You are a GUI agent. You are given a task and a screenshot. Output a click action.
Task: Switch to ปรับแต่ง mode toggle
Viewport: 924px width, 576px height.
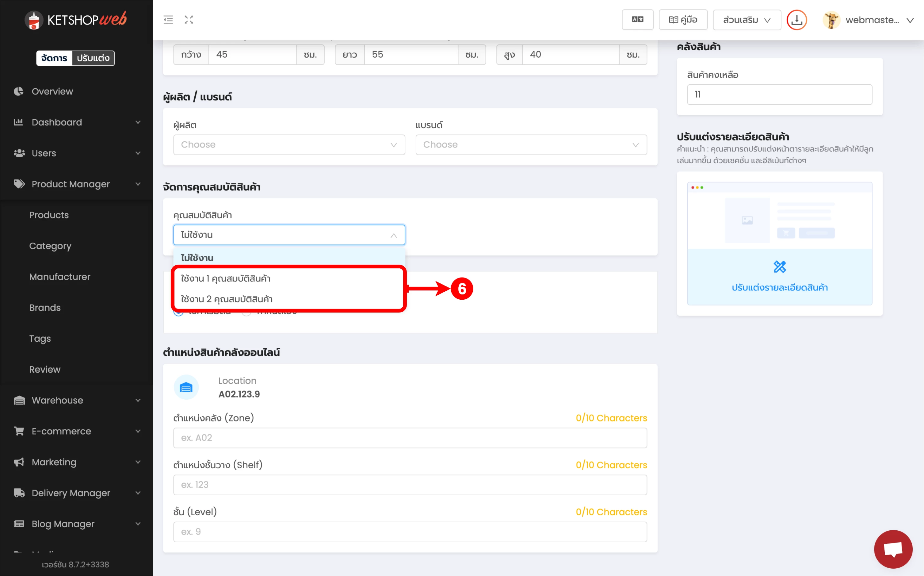pos(93,58)
